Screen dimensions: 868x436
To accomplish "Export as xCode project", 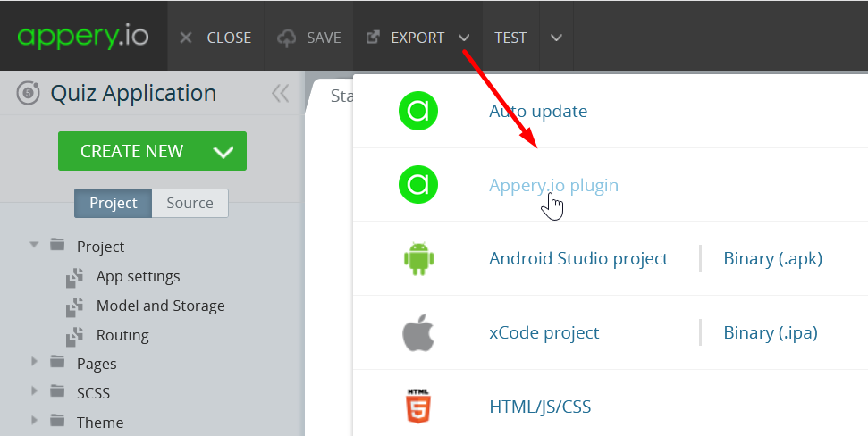I will click(544, 332).
